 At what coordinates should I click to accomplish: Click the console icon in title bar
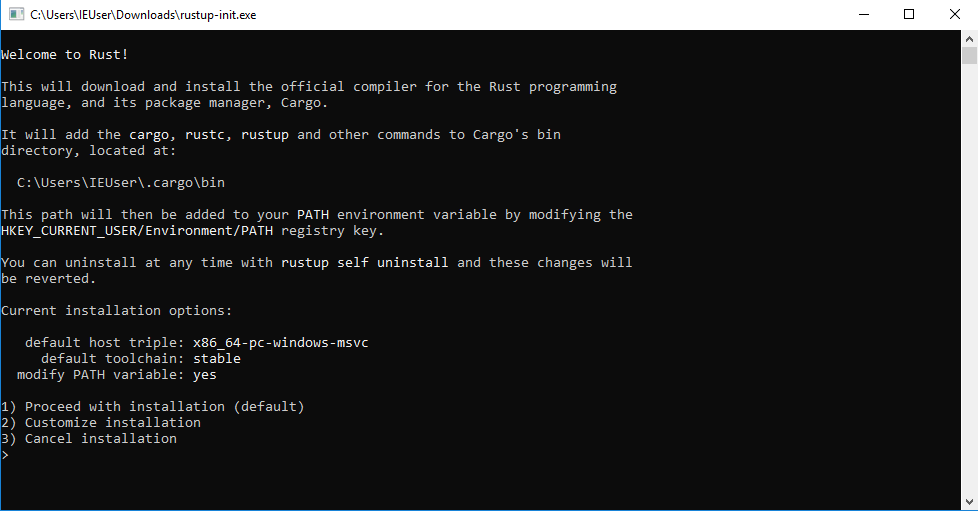pos(16,14)
